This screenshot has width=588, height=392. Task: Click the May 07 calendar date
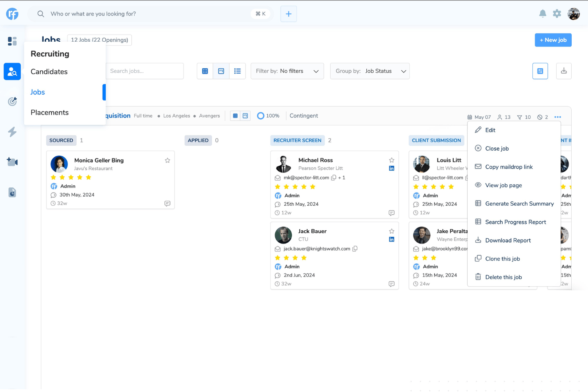pos(479,117)
